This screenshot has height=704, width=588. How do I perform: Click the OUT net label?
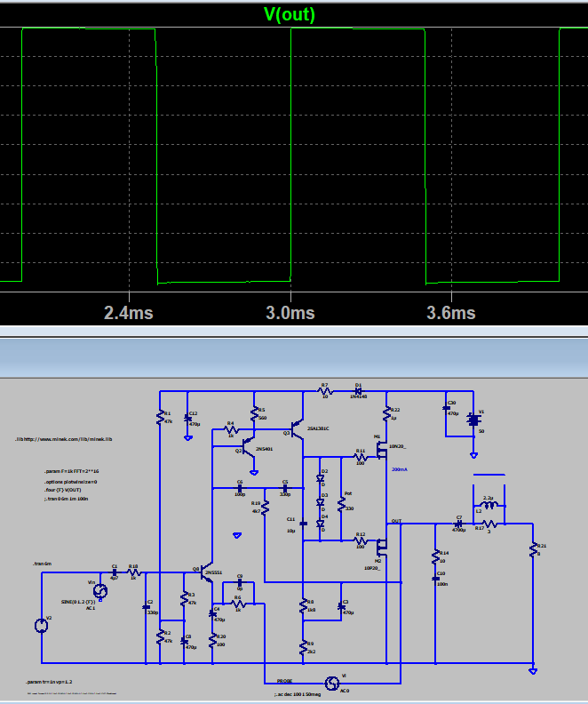click(x=396, y=521)
